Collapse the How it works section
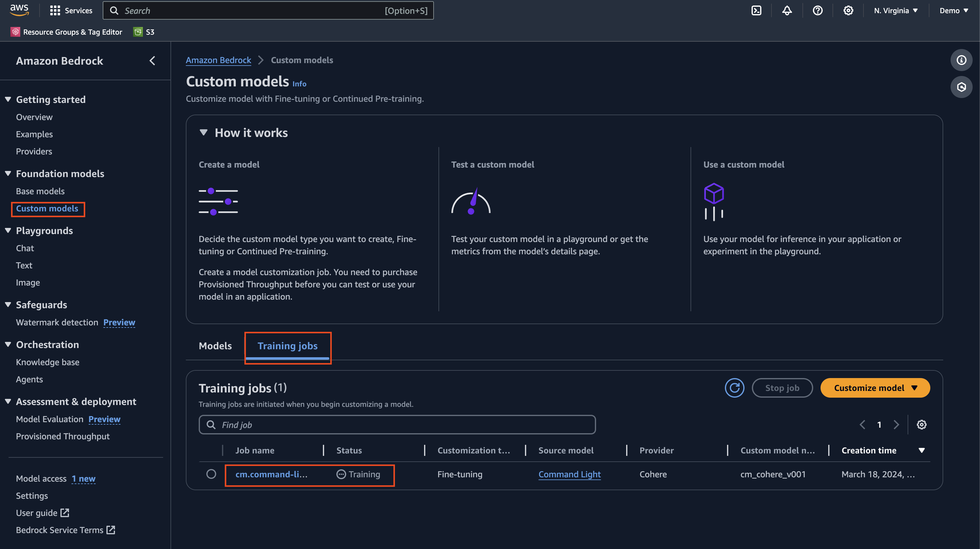Image resolution: width=980 pixels, height=549 pixels. coord(204,132)
